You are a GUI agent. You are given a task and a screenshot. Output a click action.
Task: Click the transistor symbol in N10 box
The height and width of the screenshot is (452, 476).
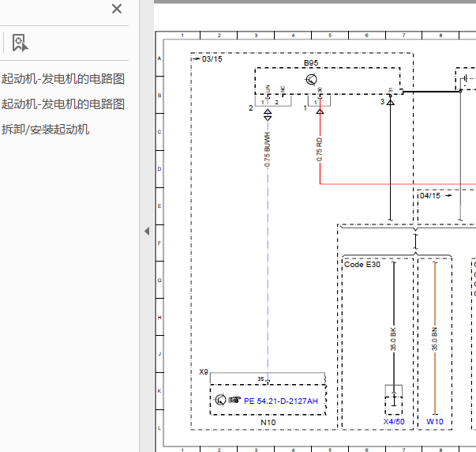(x=220, y=400)
